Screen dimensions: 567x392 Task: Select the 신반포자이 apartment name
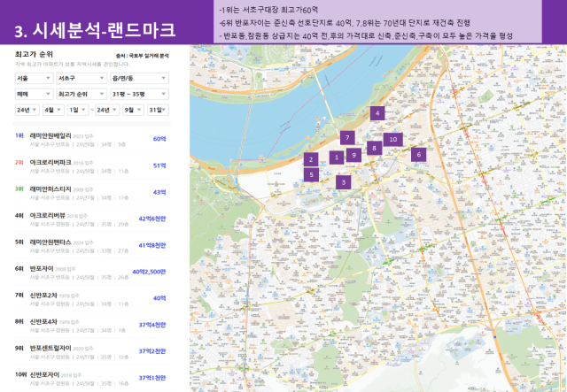[x=44, y=374]
